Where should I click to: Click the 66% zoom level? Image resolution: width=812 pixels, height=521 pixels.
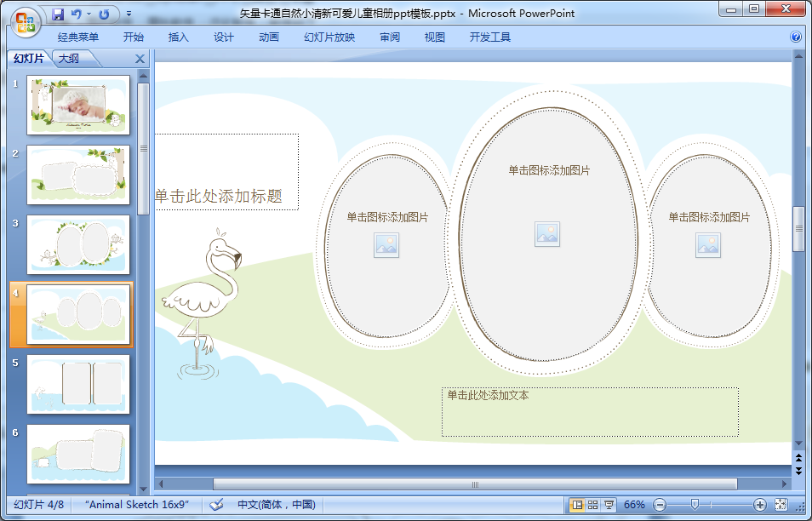point(634,505)
